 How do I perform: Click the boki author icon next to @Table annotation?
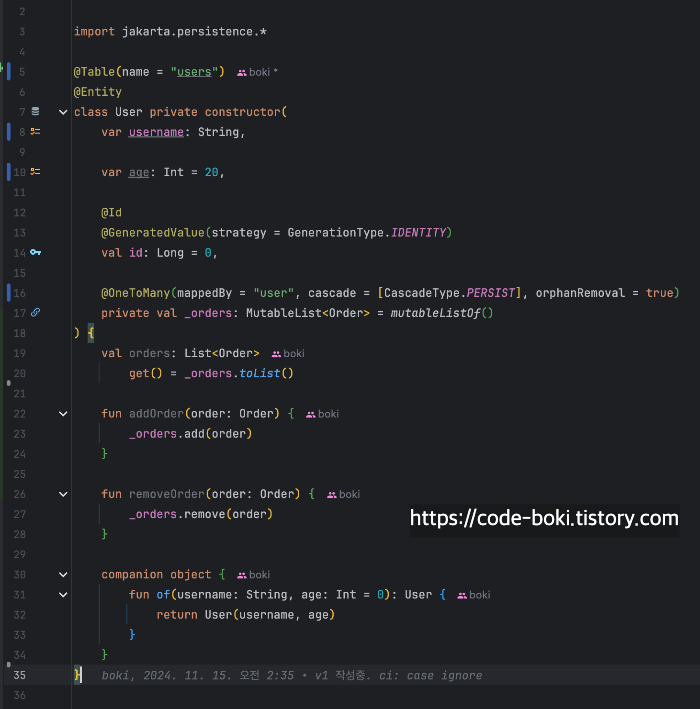[x=242, y=72]
